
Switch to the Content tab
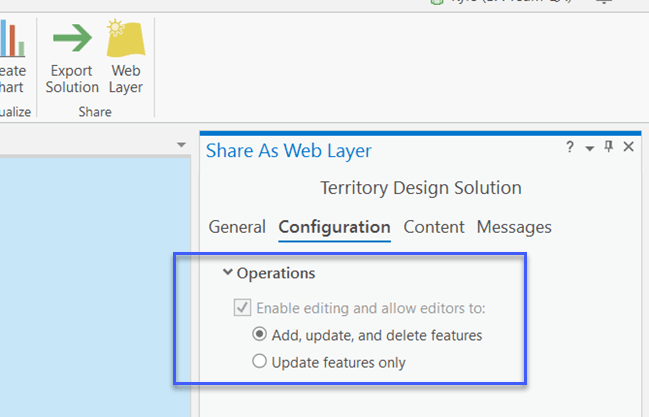click(x=434, y=227)
